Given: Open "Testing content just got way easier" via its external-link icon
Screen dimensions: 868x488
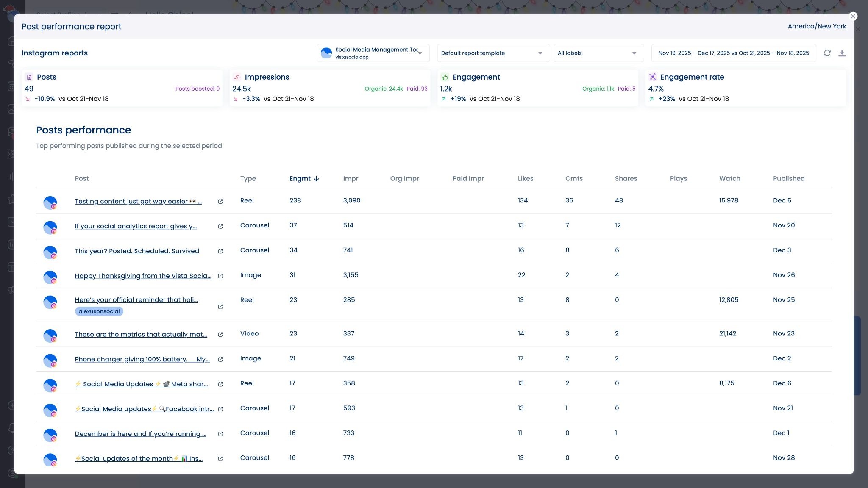Looking at the screenshot, I should 220,202.
